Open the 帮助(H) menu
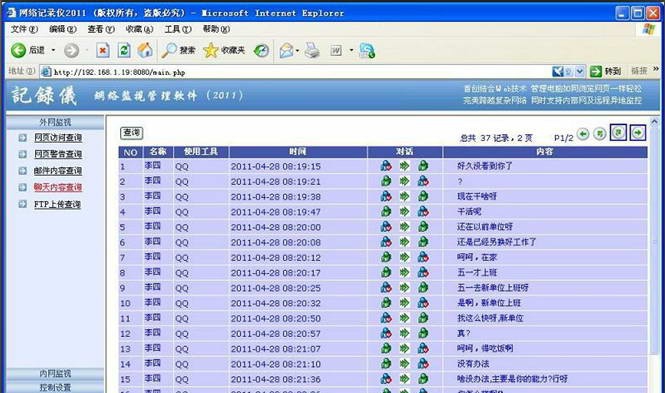The width and height of the screenshot is (665, 393). point(216,29)
